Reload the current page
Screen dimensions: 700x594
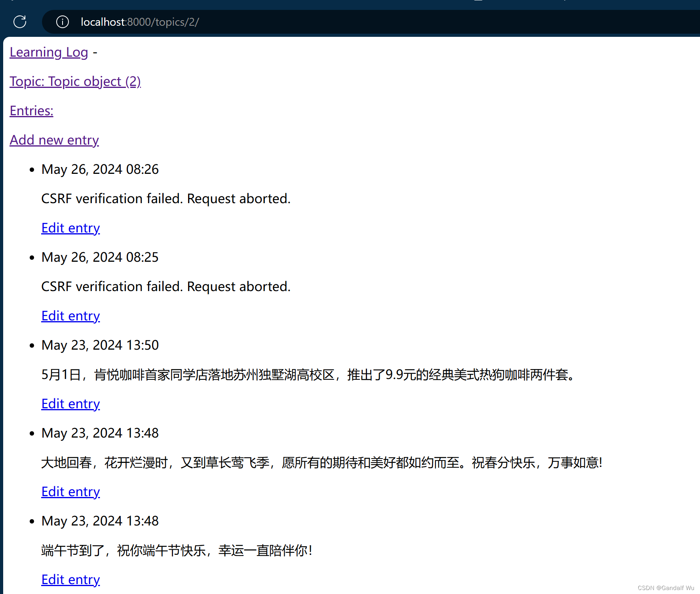click(20, 22)
